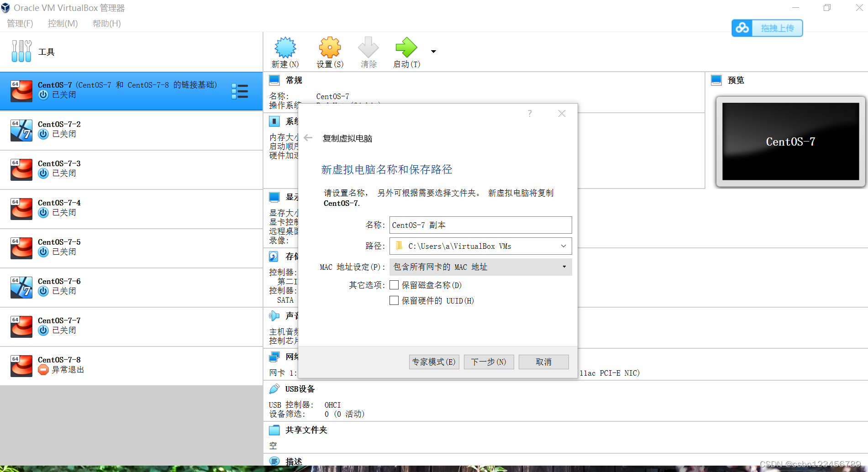The image size is (868, 472).
Task: Open the Tools (工具) icon
Action: pos(21,51)
